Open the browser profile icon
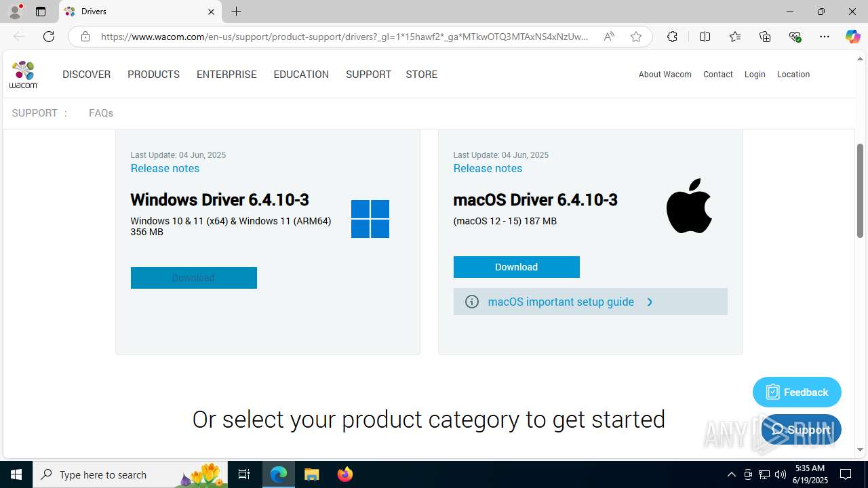Image resolution: width=868 pixels, height=488 pixels. coord(15,12)
